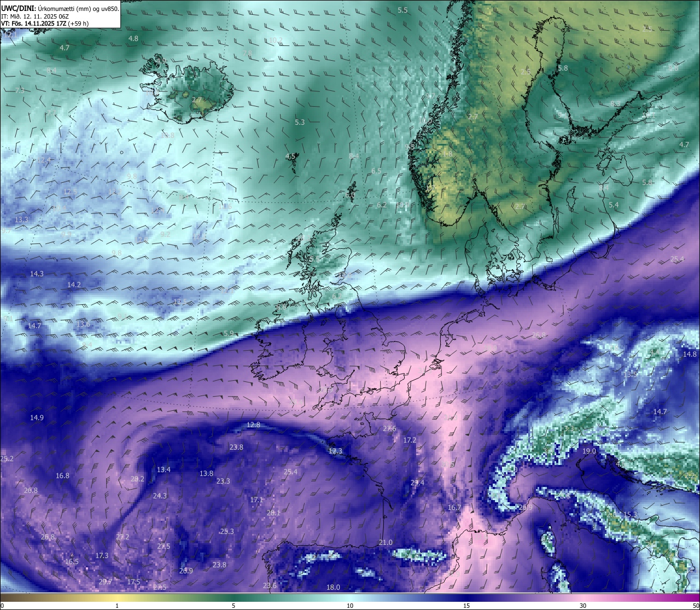Click the 'UWC/DINI: Úrkomumætti (mm) og uv850.' title
This screenshot has width=700, height=610.
point(60,9)
